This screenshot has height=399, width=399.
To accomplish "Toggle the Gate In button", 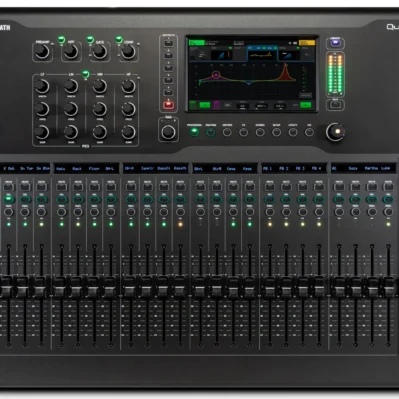I will click(90, 40).
